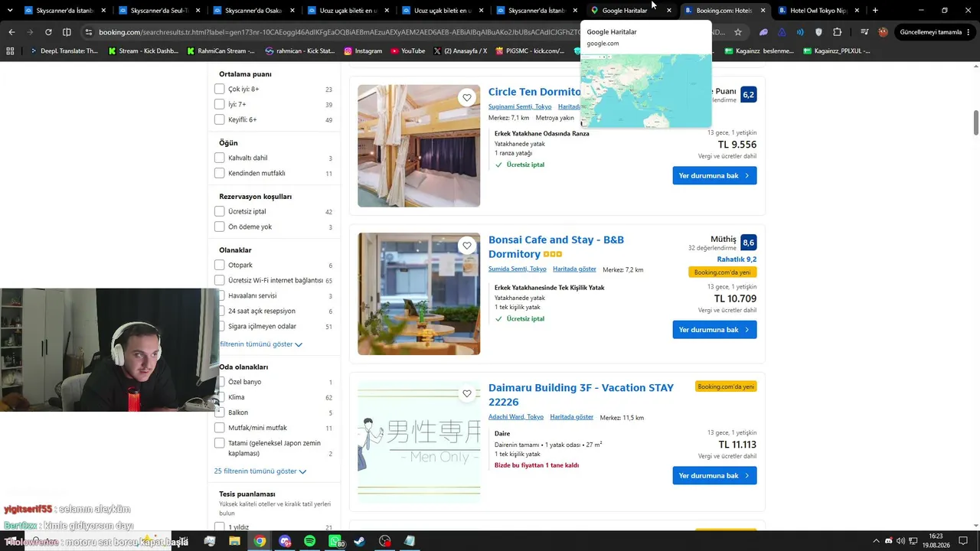Reload the Booking.com page

pyautogui.click(x=48, y=32)
